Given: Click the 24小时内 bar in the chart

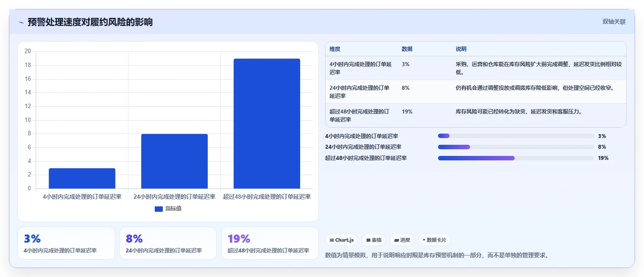Looking at the screenshot, I should coord(174,161).
